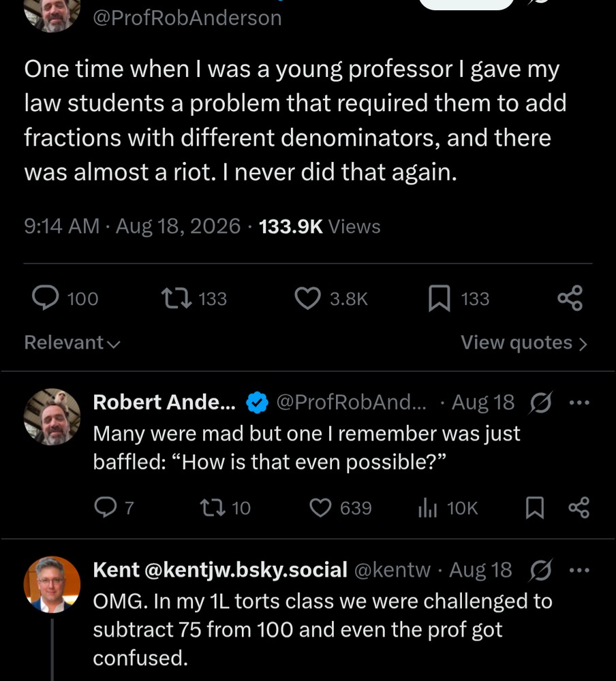The height and width of the screenshot is (681, 616).
Task: Open the @ProfRobAnderson handle at top
Action: coord(187,18)
